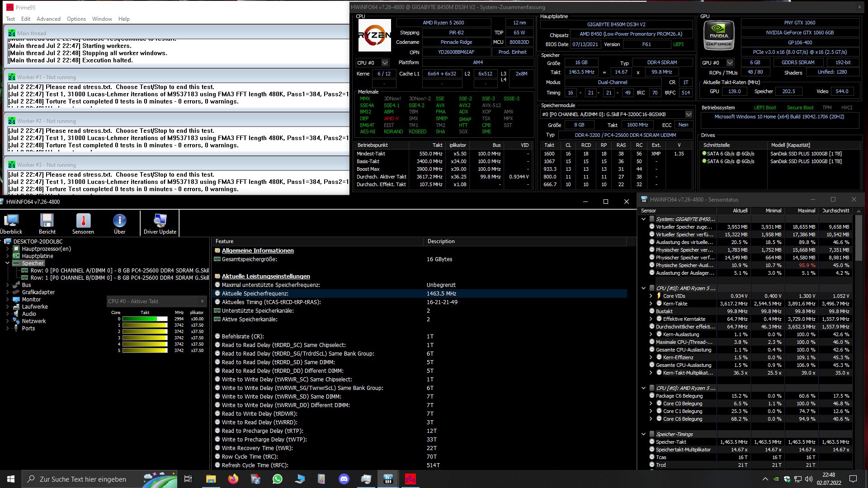Expand the Hauptprozessor(en) tree node
This screenshot has width=868, height=488.
click(7, 249)
